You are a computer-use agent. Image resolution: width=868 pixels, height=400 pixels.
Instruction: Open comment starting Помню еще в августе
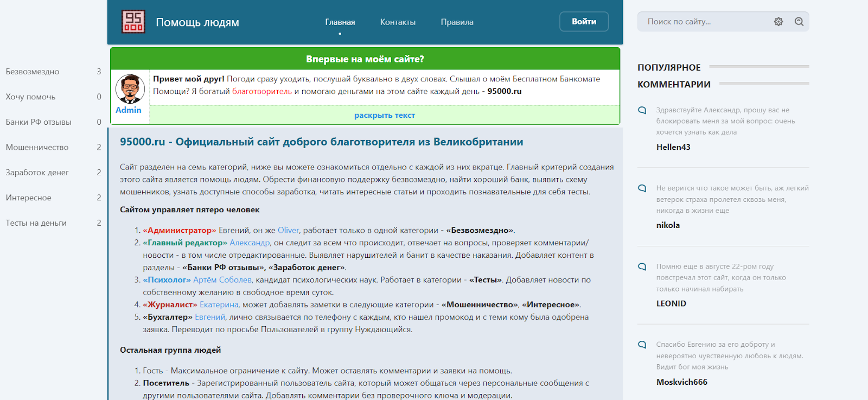coord(721,277)
